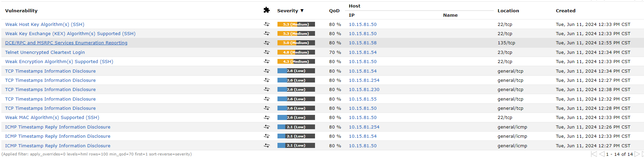Go to the next results page

point(637,154)
